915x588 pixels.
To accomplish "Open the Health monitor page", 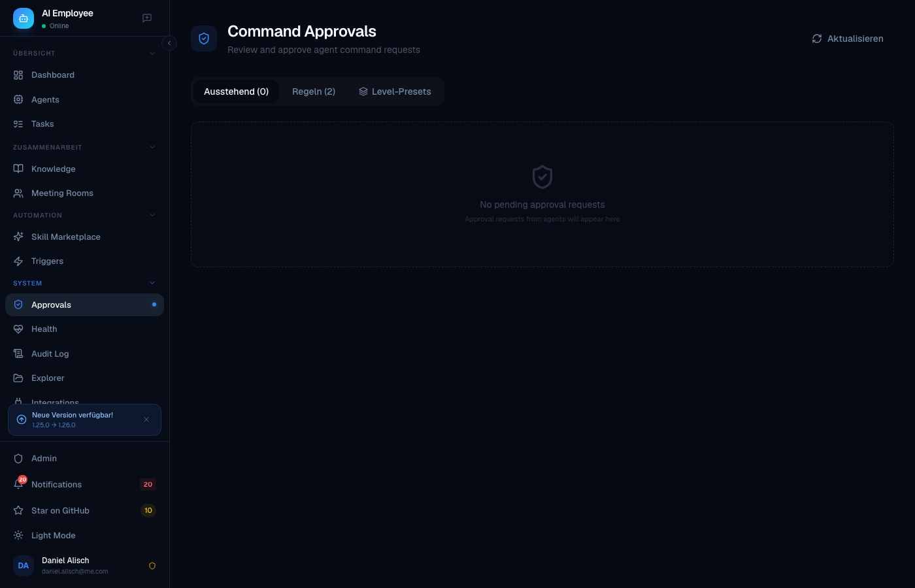I will (x=44, y=329).
